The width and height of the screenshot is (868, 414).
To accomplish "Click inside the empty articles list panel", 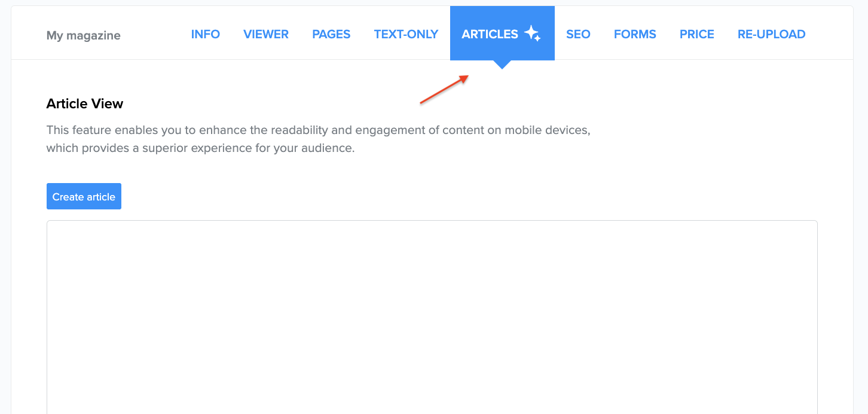I will click(x=432, y=317).
